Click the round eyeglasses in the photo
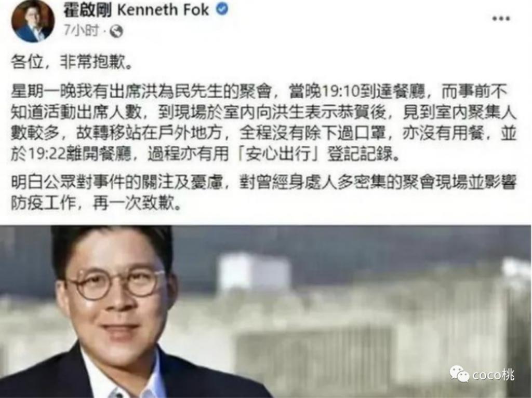The image size is (532, 398). [116, 284]
